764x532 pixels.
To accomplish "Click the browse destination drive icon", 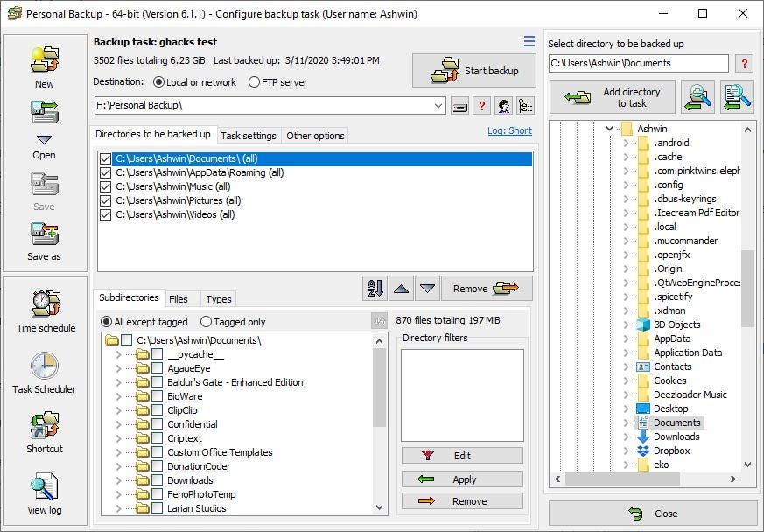I will point(459,105).
